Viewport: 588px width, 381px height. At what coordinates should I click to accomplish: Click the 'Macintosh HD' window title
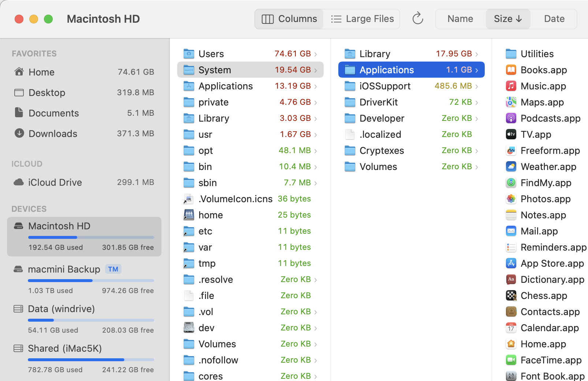(x=103, y=19)
